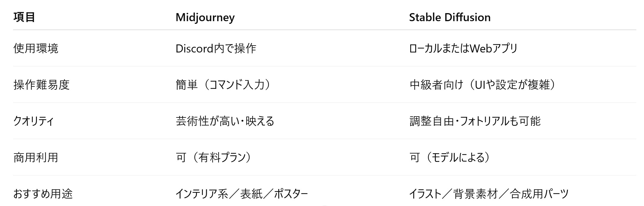Click the 中級者向け（UIや設定が複雑） cell

click(482, 85)
